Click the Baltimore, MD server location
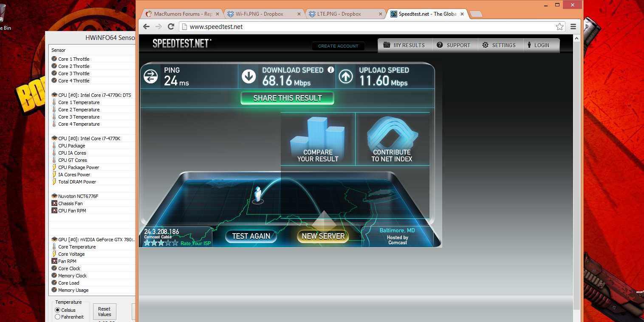This screenshot has height=322, width=644. pos(397,230)
